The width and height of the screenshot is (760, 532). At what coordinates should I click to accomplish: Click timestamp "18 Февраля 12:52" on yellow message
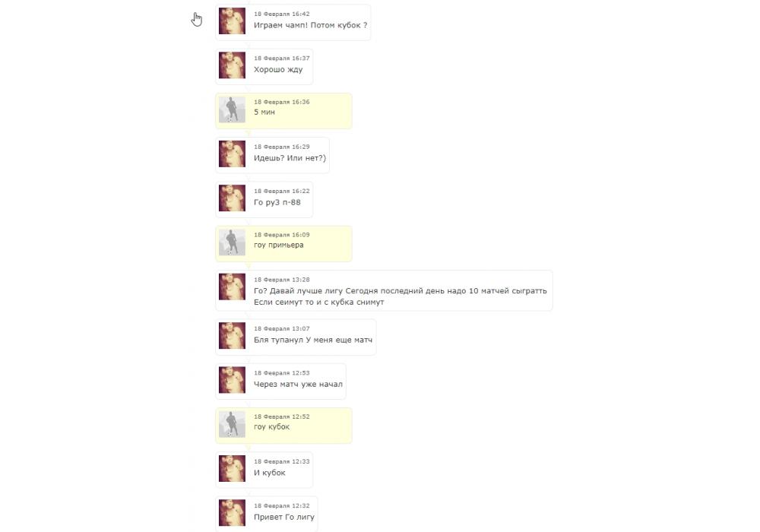282,416
